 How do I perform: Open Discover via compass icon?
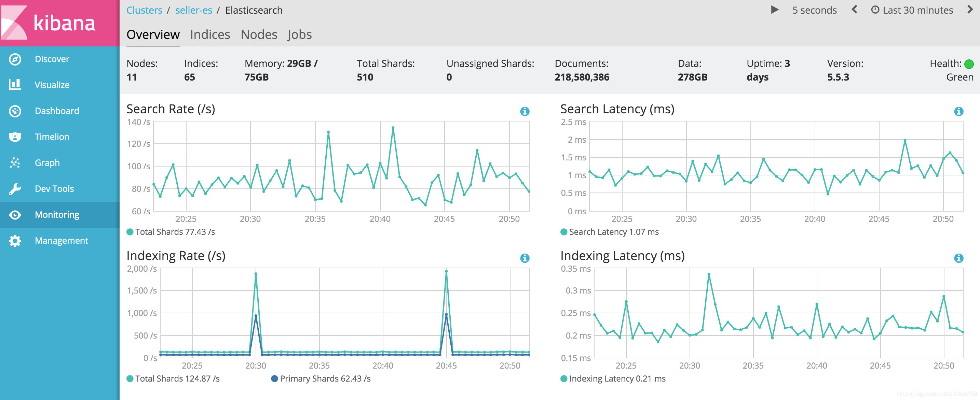[x=15, y=59]
